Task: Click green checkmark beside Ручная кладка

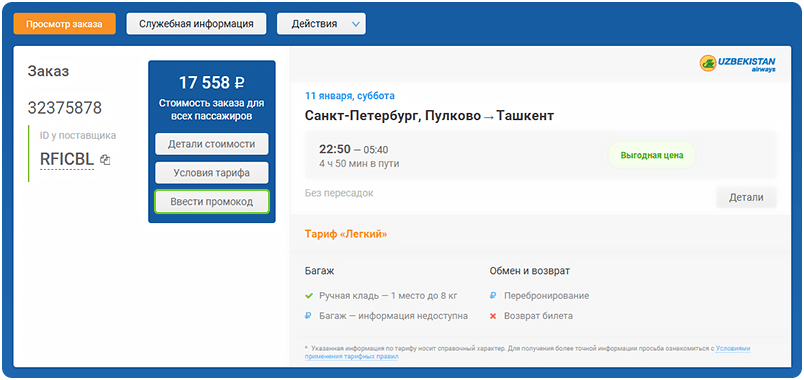Action: coord(309,296)
